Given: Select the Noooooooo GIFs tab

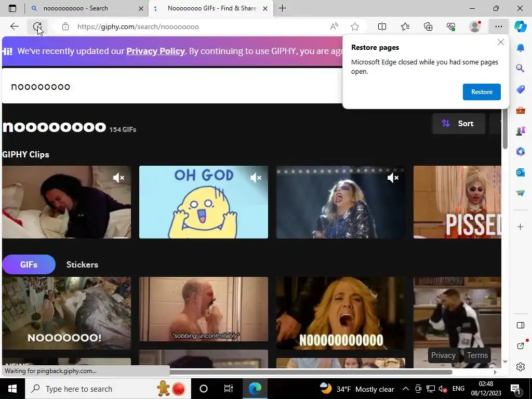Looking at the screenshot, I should coord(211,8).
